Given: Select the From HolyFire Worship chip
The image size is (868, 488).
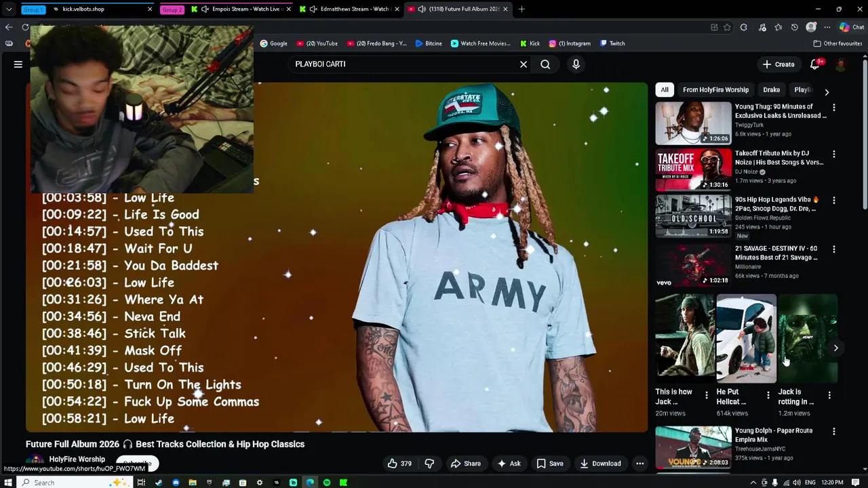Looking at the screenshot, I should 715,89.
